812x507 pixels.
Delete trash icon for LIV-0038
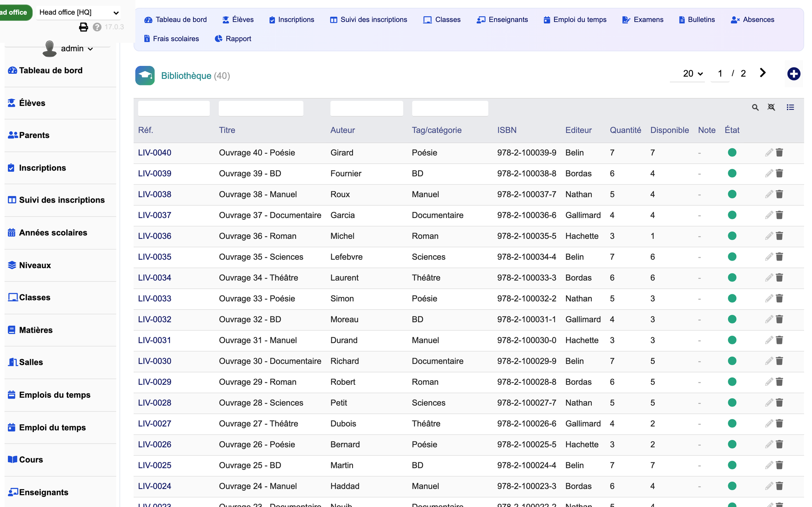(779, 194)
